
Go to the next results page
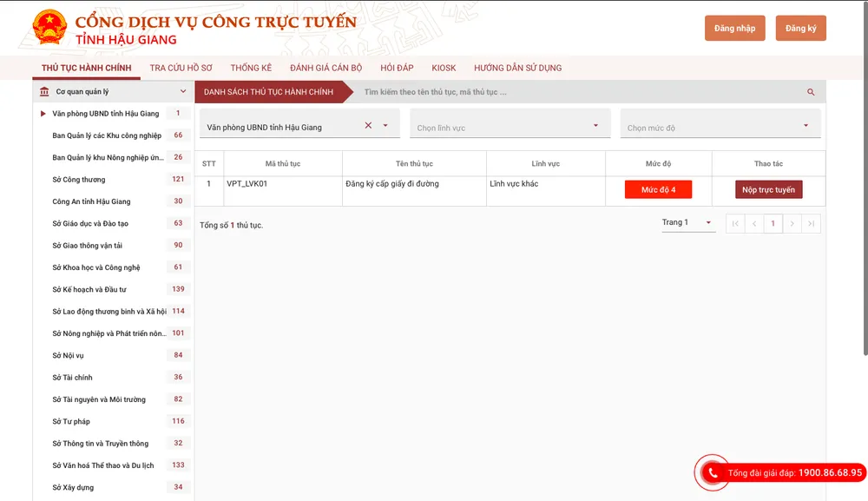click(792, 224)
